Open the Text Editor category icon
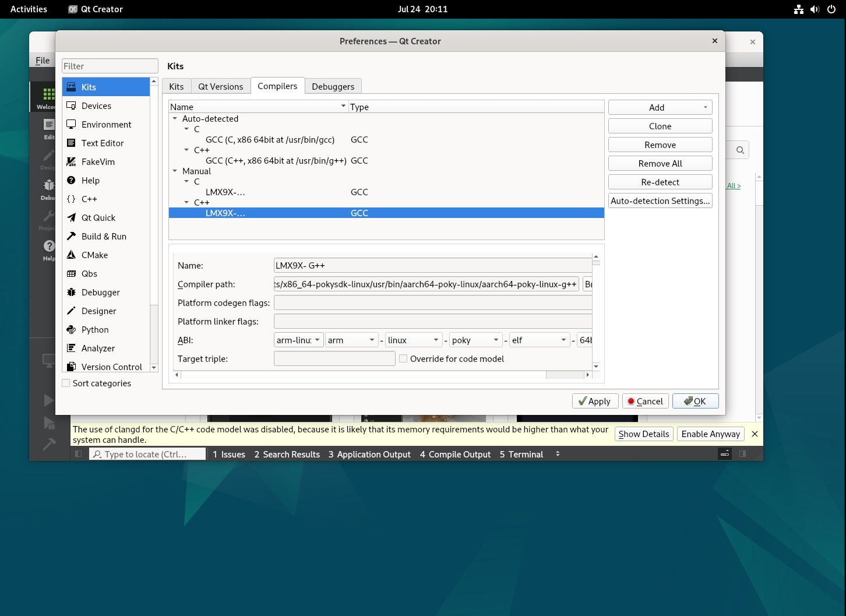Image resolution: width=846 pixels, height=616 pixels. click(x=71, y=143)
